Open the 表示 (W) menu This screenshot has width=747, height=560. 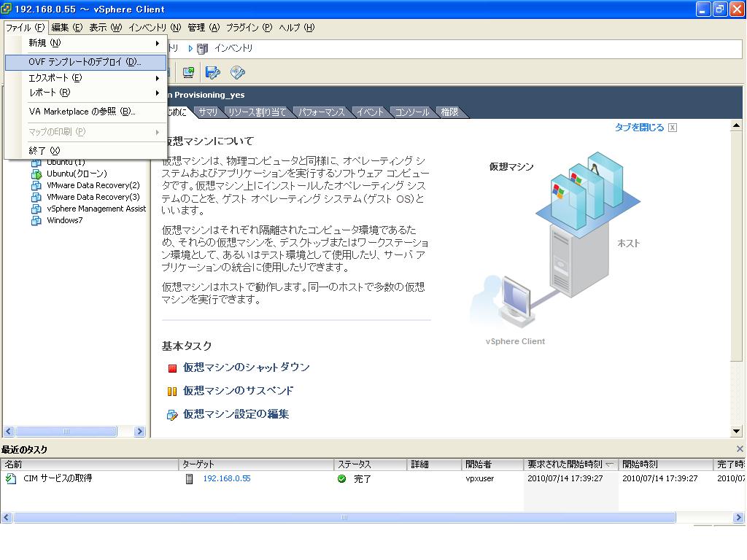(x=106, y=28)
